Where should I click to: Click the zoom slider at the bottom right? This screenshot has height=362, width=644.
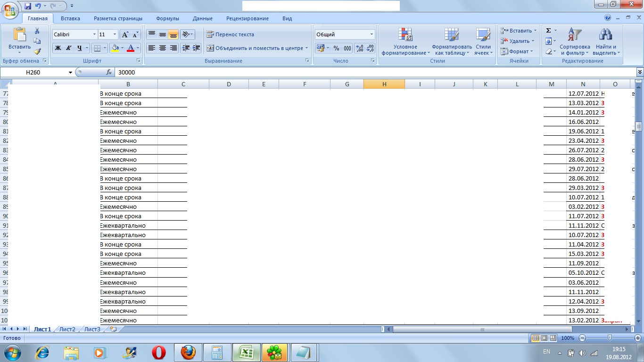click(610, 338)
